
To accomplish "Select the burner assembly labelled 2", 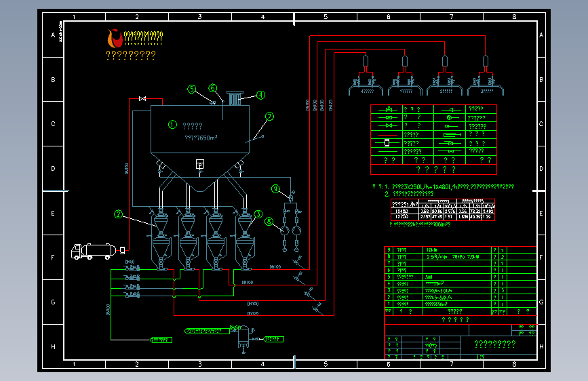I will click(445, 76).
